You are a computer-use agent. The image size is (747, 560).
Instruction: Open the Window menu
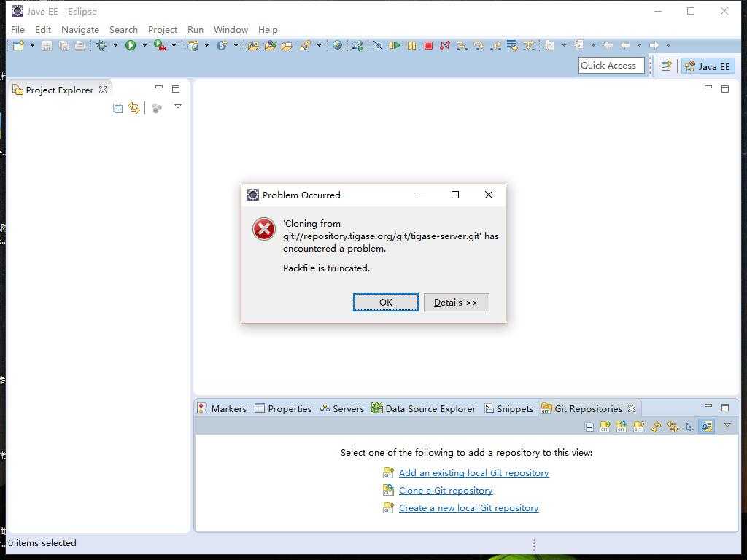231,29
